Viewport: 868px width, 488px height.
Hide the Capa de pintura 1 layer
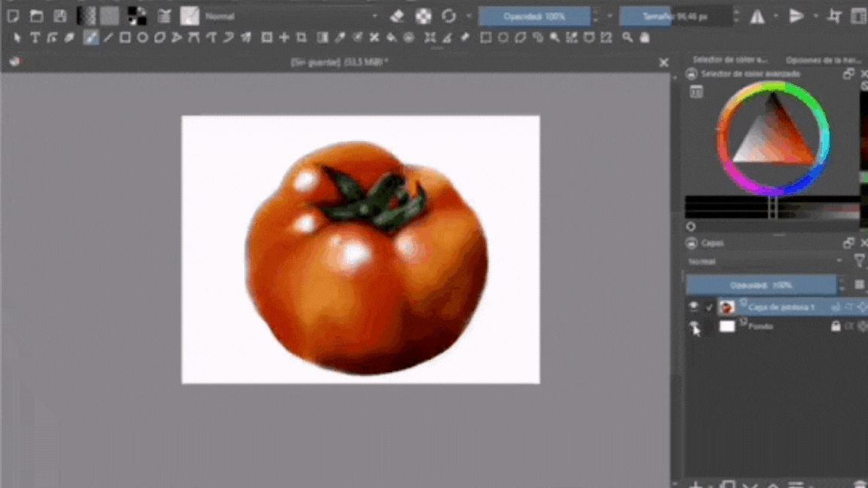(693, 307)
